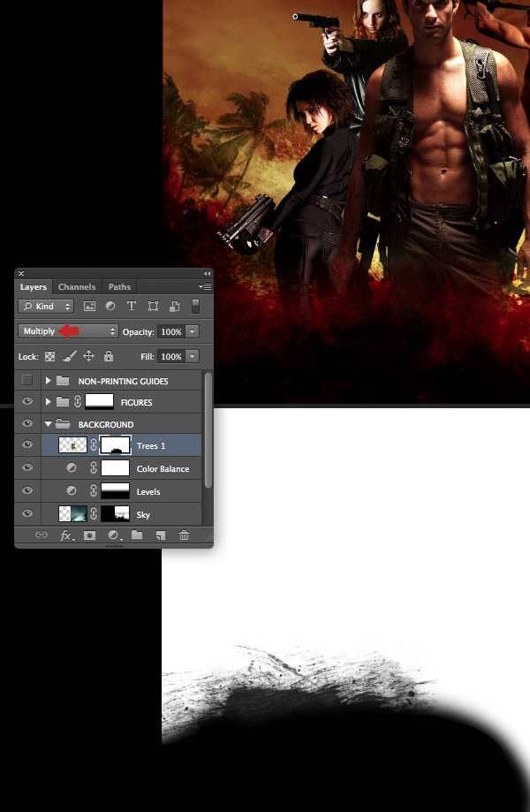Collapse the panel with double-arrow icon
Image resolution: width=530 pixels, height=812 pixels.
tap(207, 273)
